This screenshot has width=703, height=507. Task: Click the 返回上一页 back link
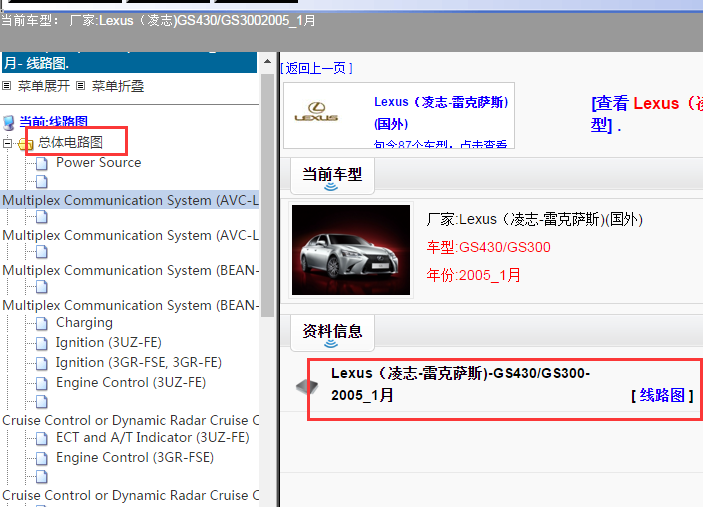[x=316, y=68]
